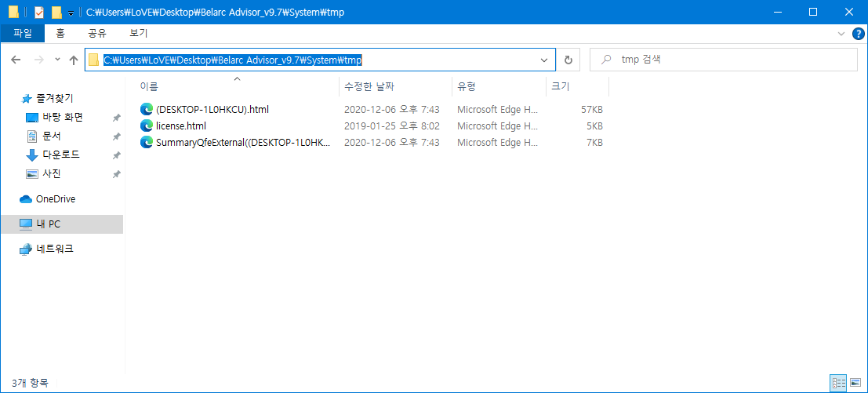This screenshot has width=868, height=393.
Task: Open Help with the question mark icon
Action: (x=858, y=34)
